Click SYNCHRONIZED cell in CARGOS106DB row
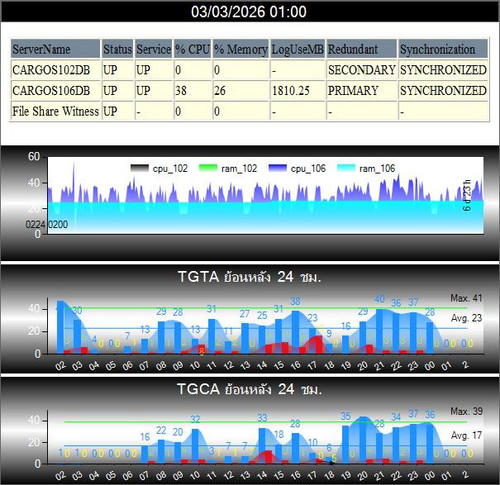 click(443, 91)
